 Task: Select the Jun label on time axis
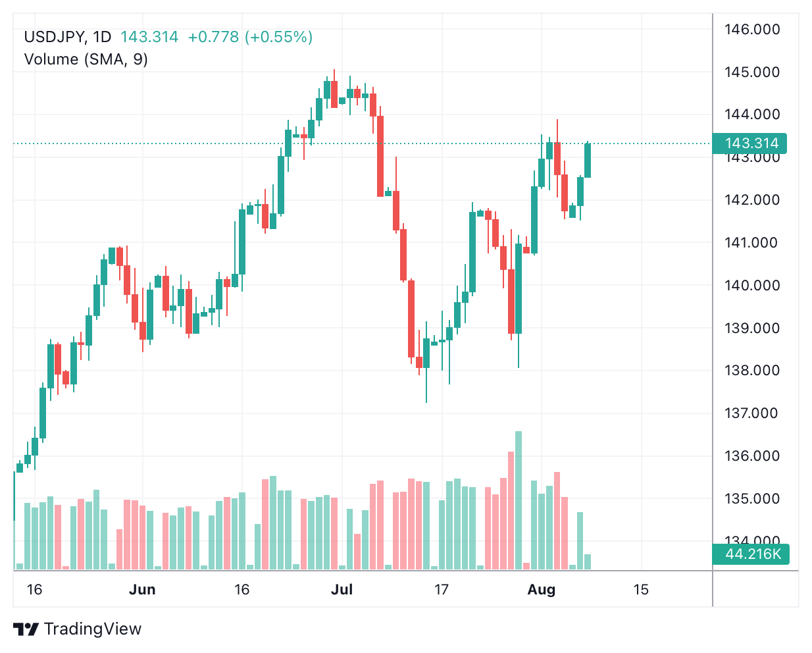[142, 590]
